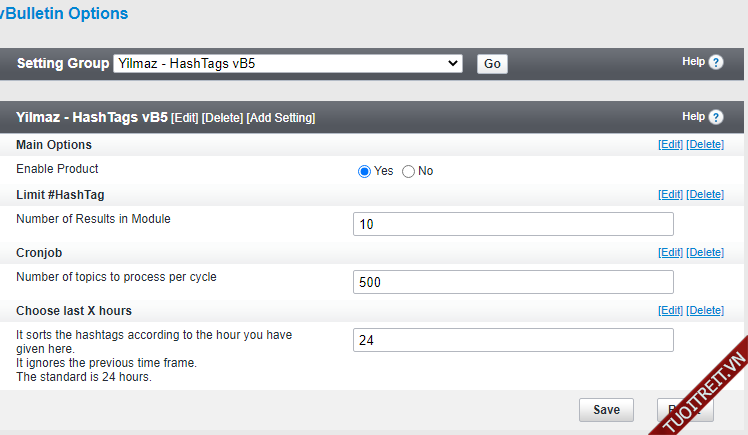This screenshot has width=748, height=435.
Task: Select No for Enable Product
Action: (408, 171)
